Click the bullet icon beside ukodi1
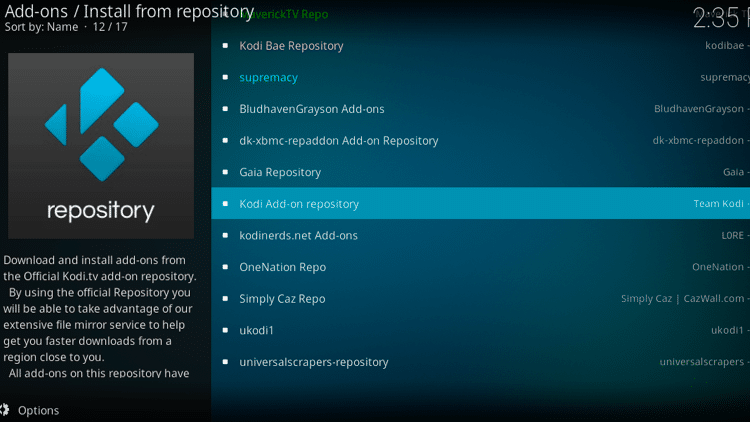750x422 pixels. [225, 330]
